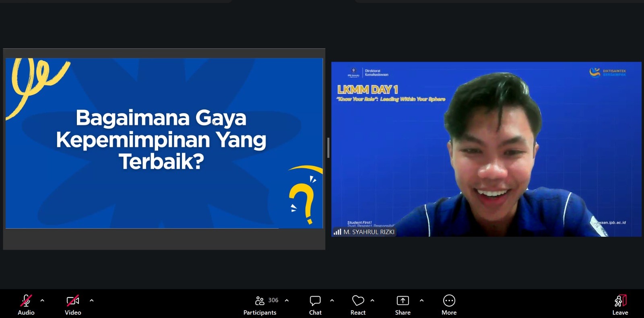Screen dimensions: 644x318
Task: Expand the react options caret
Action: click(x=372, y=300)
